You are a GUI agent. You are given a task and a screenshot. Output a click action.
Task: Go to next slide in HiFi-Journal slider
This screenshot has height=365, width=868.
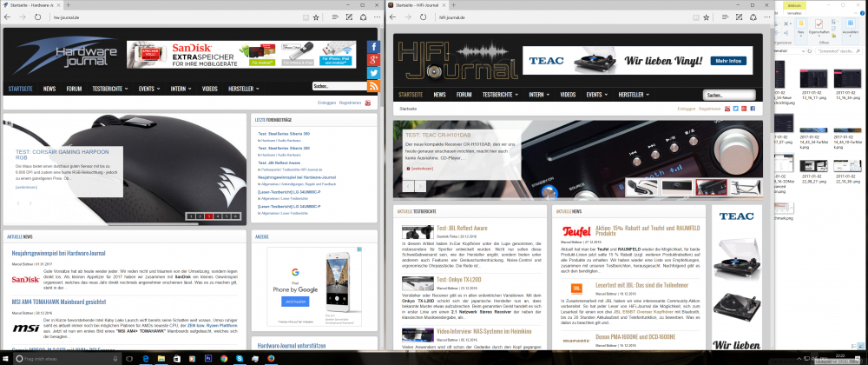point(422,187)
